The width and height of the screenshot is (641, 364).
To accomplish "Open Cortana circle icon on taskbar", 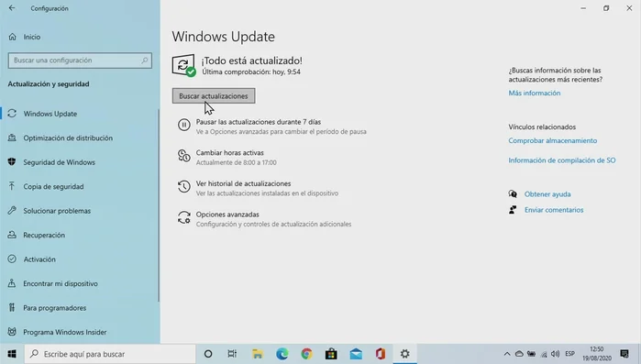I will (x=208, y=354).
